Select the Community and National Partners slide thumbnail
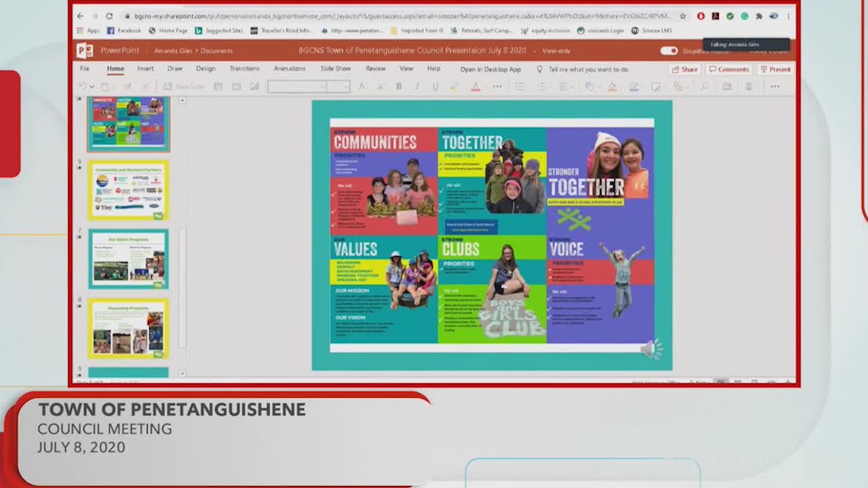This screenshot has height=488, width=868. 128,190
